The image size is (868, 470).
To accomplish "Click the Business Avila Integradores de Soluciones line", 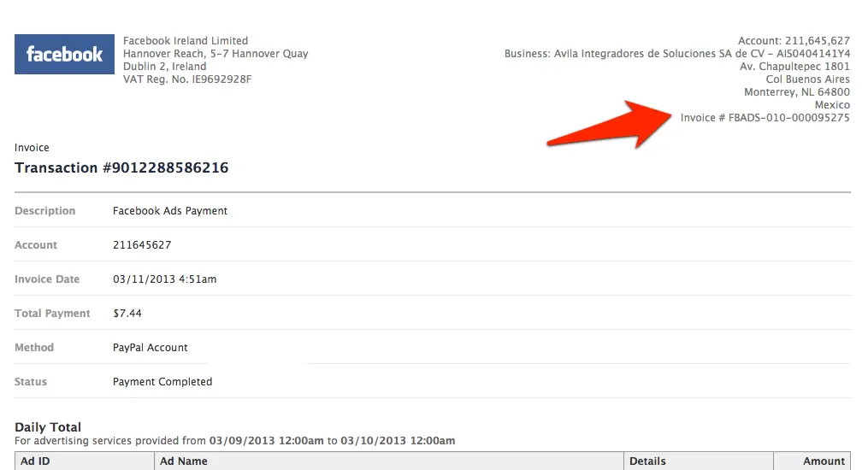I will (677, 54).
